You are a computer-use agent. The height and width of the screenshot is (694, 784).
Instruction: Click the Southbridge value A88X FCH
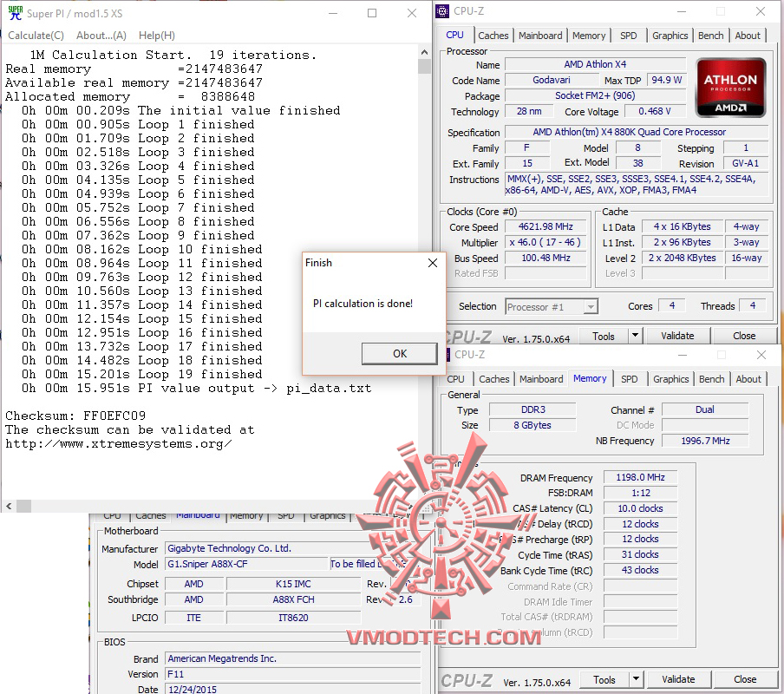click(x=293, y=599)
